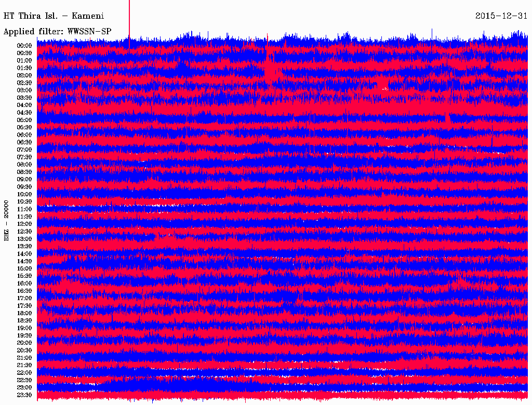Click the 23:30 row label
This screenshot has width=532, height=405.
coord(24,395)
